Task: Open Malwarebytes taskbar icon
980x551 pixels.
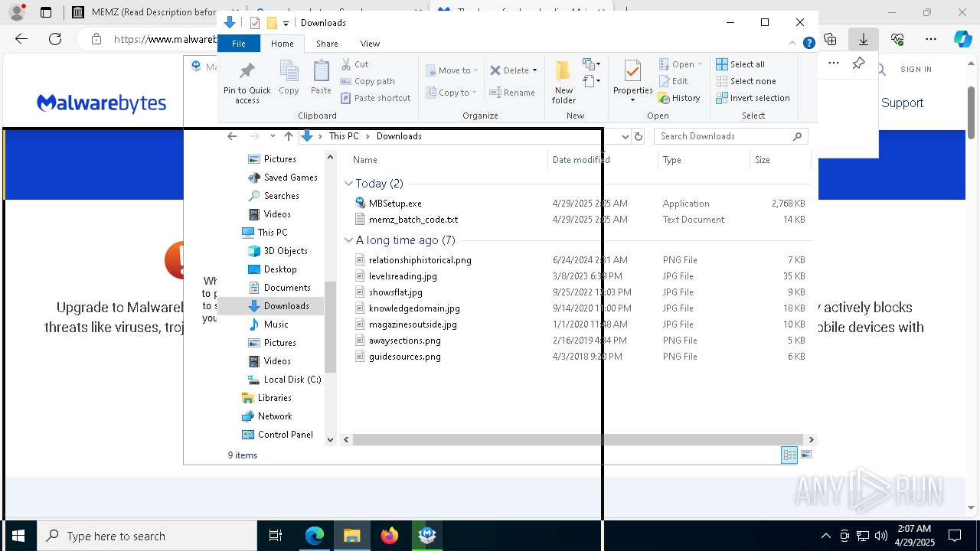Action: [x=427, y=536]
